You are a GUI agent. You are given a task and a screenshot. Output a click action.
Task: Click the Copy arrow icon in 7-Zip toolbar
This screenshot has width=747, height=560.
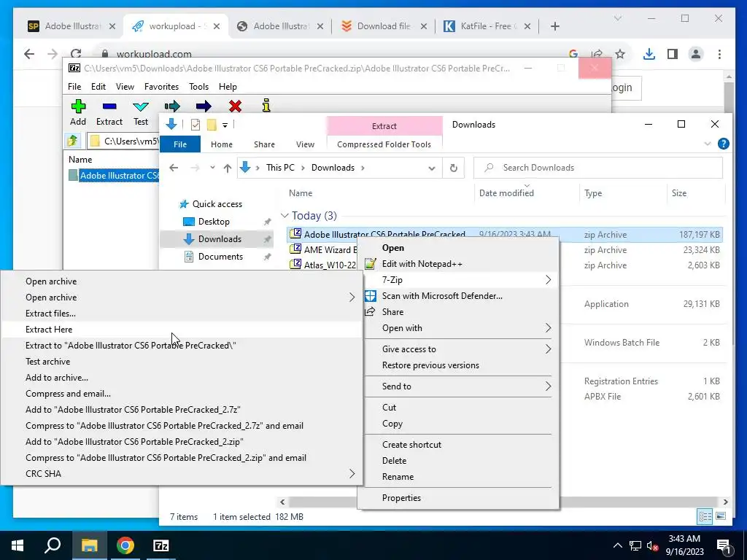(x=172, y=106)
